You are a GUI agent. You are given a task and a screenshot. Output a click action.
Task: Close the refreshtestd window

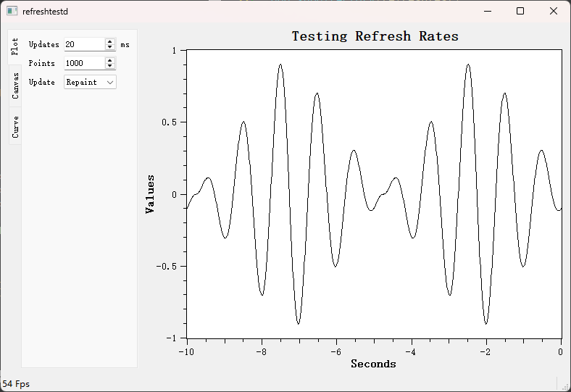[554, 12]
